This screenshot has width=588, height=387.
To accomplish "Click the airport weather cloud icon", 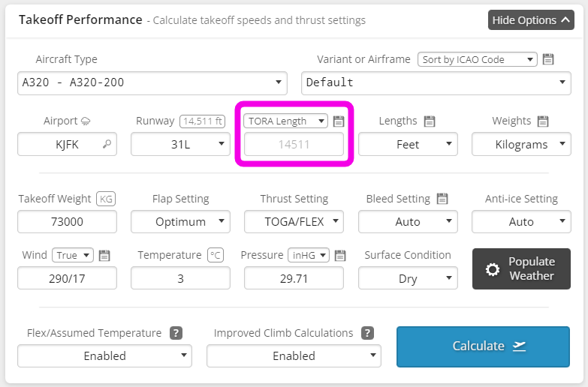I will (86, 121).
